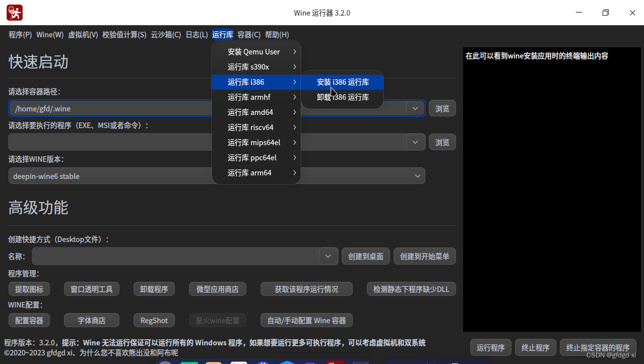Expand 安装 Qemu User submenu
This screenshot has height=364, width=644.
point(256,52)
